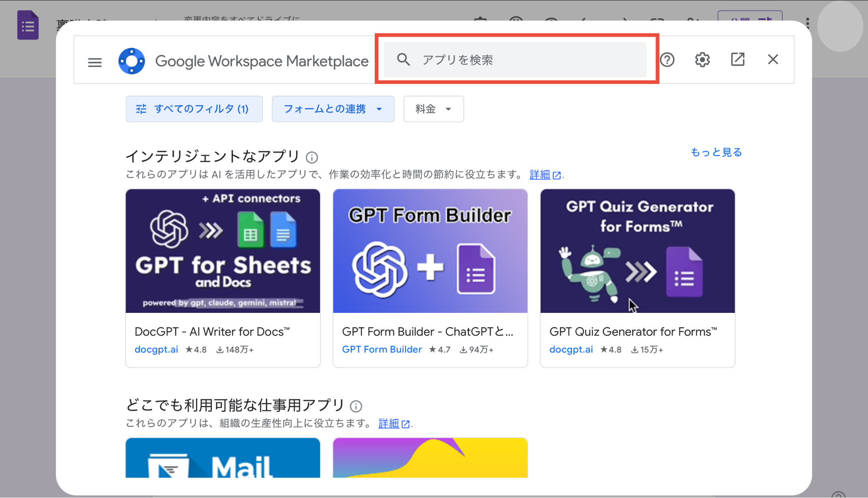Click もっと見る link
Screen dimensions: 868x498
[716, 152]
